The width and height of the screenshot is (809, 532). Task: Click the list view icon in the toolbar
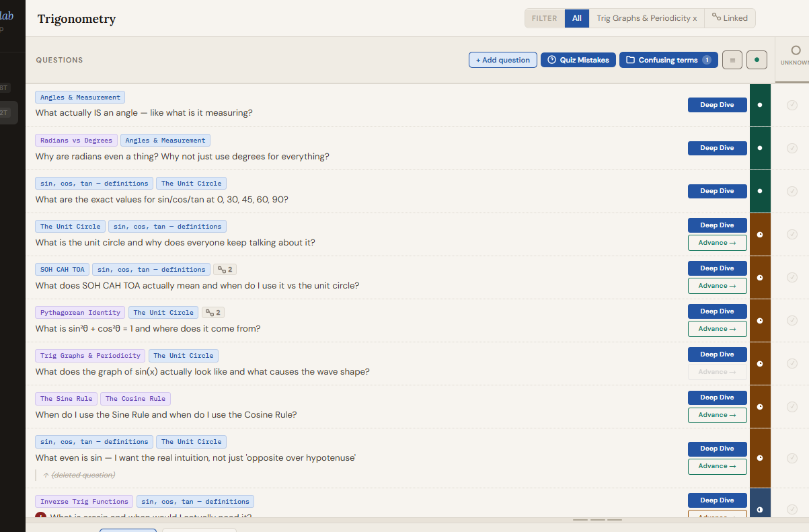(x=732, y=60)
